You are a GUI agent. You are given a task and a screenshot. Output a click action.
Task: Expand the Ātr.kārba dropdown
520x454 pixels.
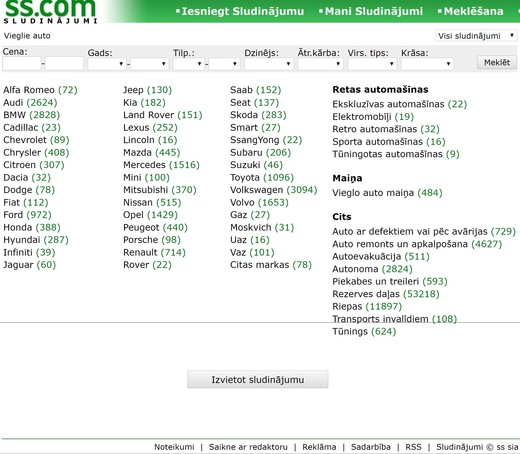[x=320, y=64]
